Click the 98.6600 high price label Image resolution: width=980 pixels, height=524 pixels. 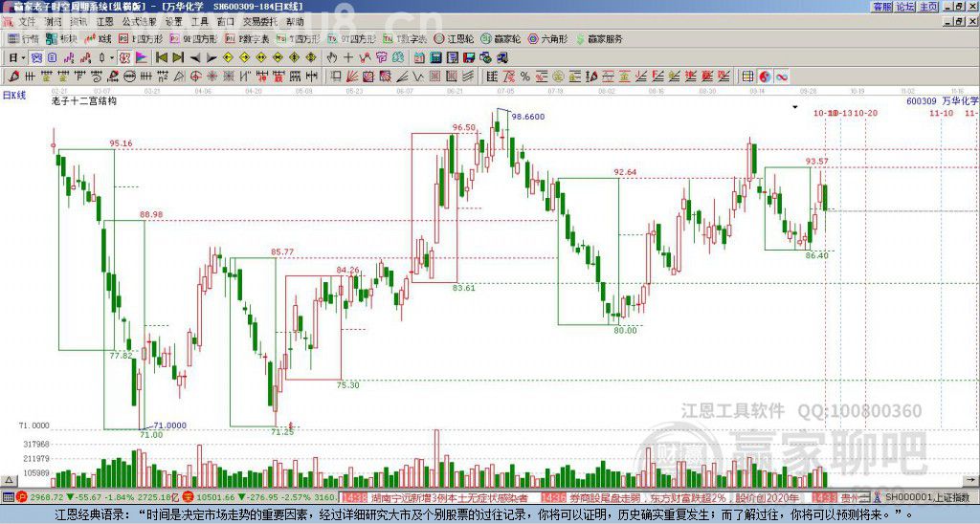[528, 116]
